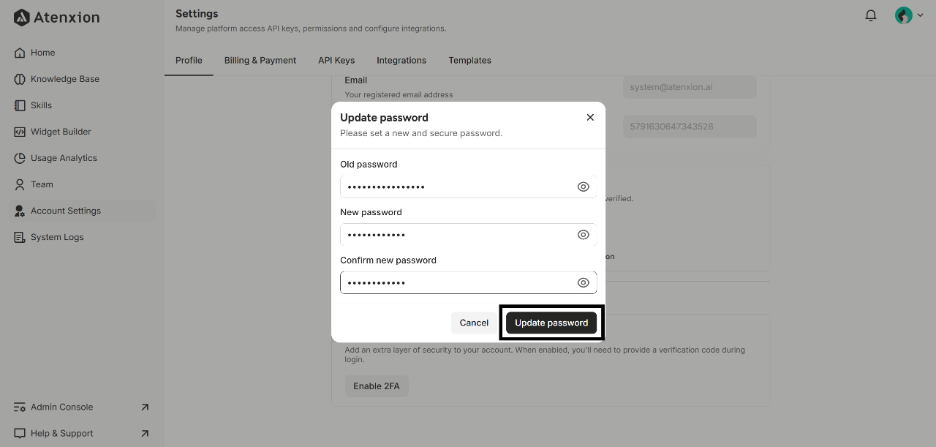
Task: Open System Logs from the sidebar
Action: point(49,237)
